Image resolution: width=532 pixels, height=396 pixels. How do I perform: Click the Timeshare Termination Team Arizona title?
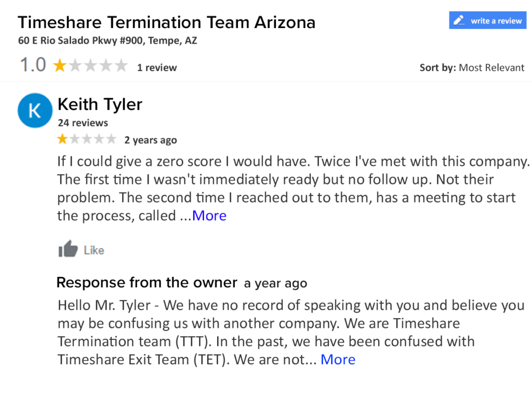(x=166, y=22)
